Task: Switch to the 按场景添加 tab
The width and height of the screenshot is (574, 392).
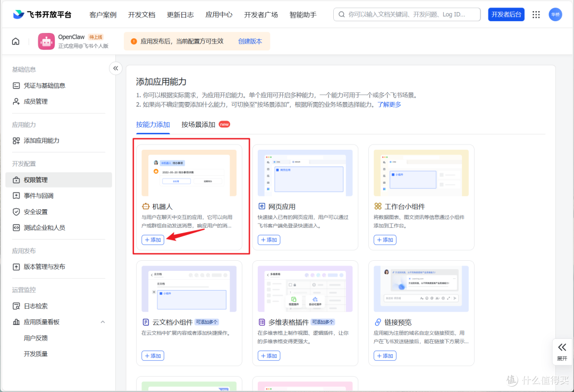Action: click(198, 124)
